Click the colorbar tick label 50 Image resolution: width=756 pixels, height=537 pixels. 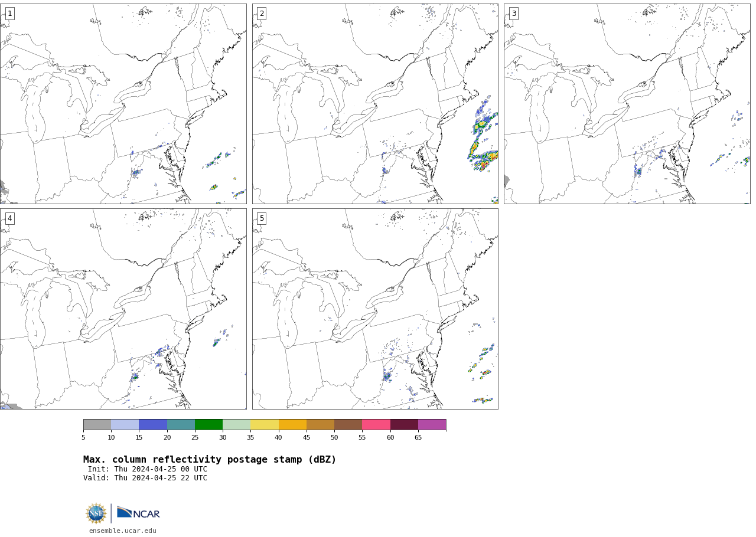point(334,437)
